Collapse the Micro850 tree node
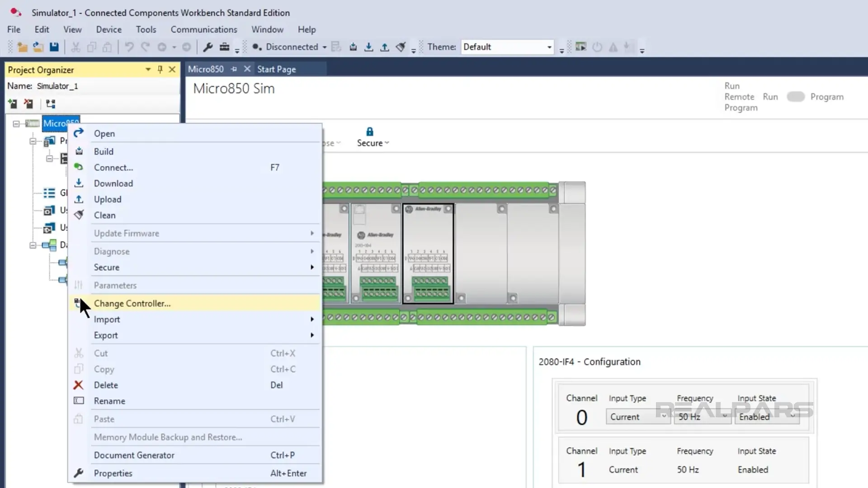Viewport: 868px width, 488px height. (x=16, y=123)
